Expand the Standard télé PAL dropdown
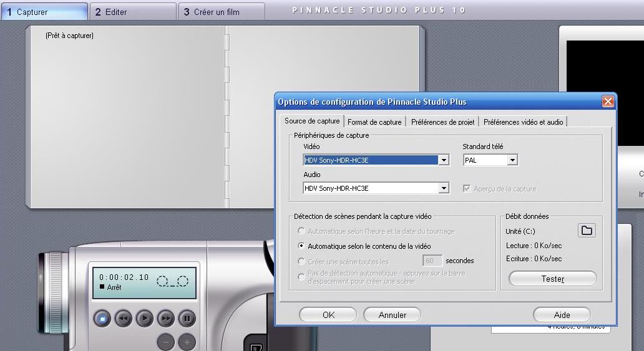Screen dimensions: 644x351 (x=512, y=160)
